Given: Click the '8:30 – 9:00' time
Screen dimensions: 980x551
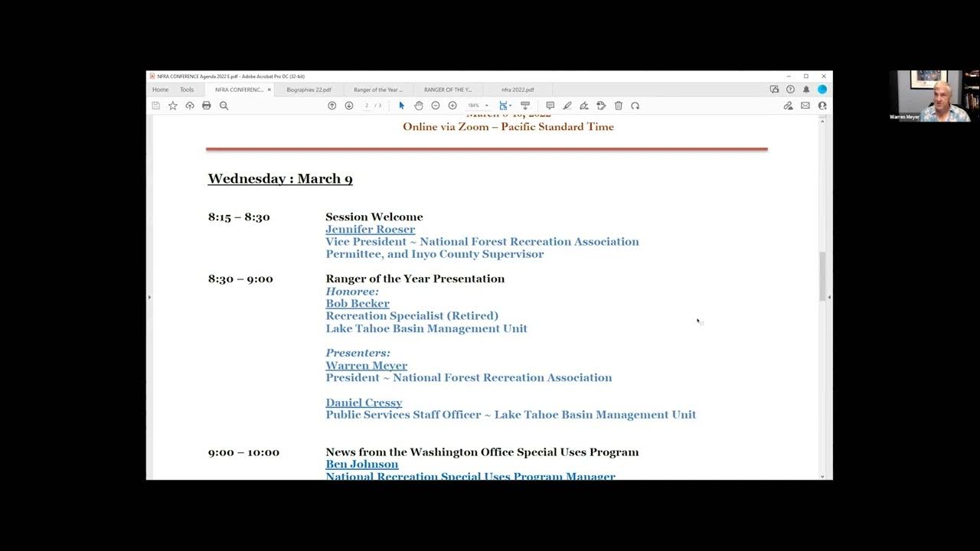Looking at the screenshot, I should coord(240,279).
